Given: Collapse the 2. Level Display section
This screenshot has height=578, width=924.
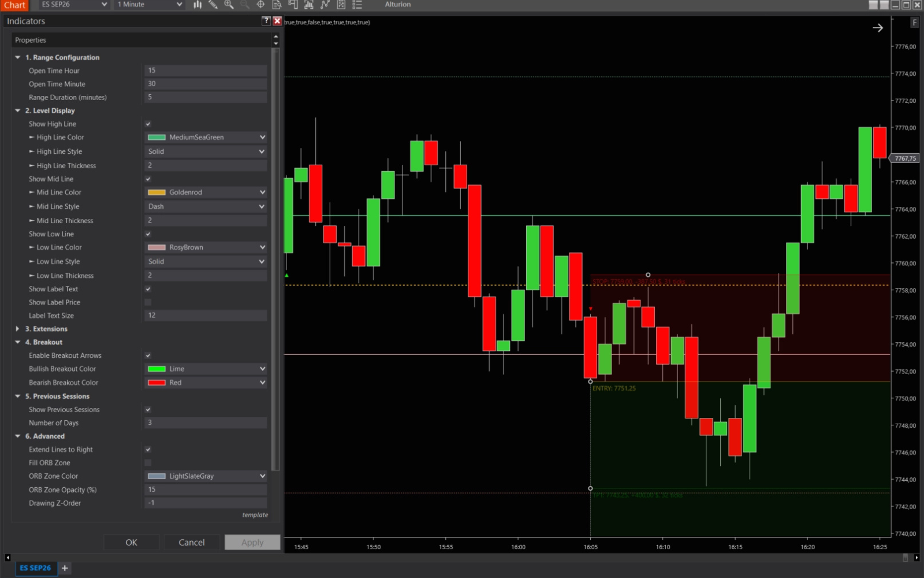Looking at the screenshot, I should pos(17,110).
